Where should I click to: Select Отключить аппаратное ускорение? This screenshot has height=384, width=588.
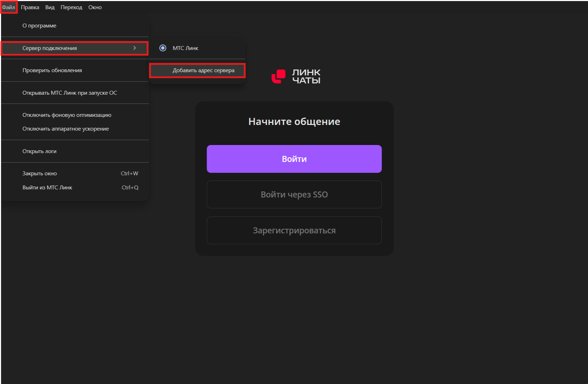[x=75, y=129]
